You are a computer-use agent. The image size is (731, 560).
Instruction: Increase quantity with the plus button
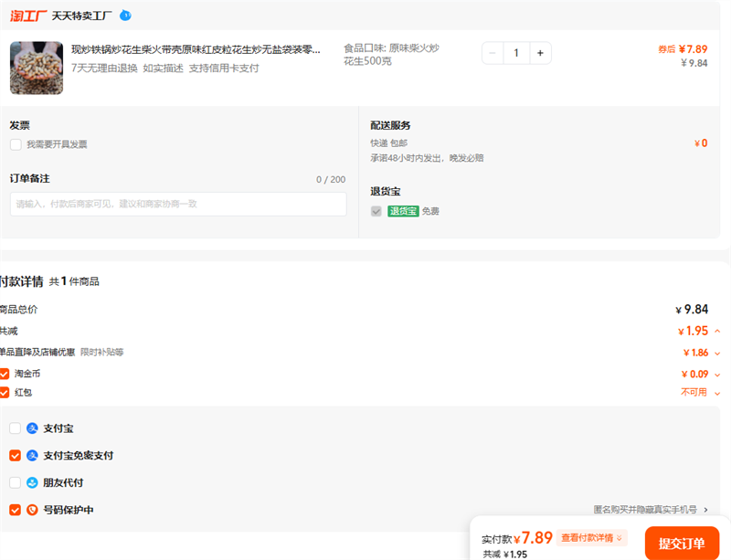coord(540,53)
